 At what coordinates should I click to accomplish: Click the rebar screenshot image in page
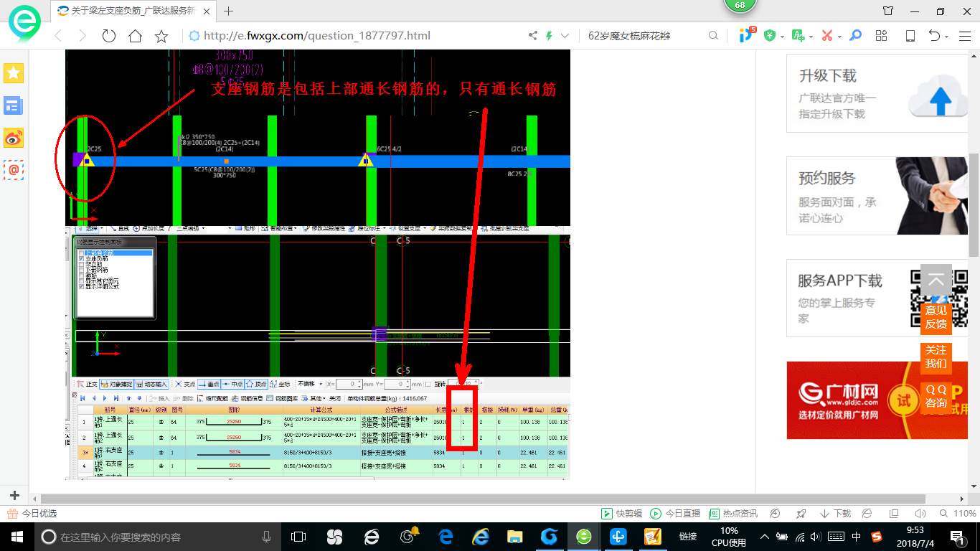[318, 264]
